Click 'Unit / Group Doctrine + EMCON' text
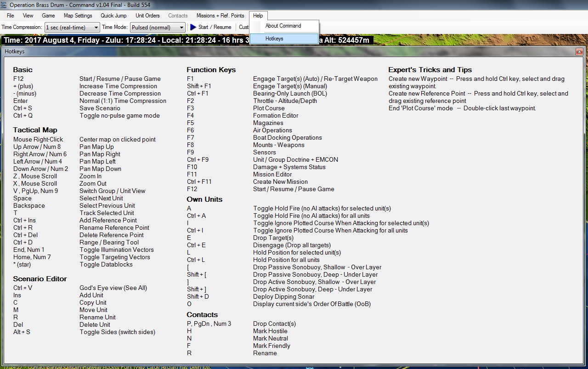 point(295,159)
